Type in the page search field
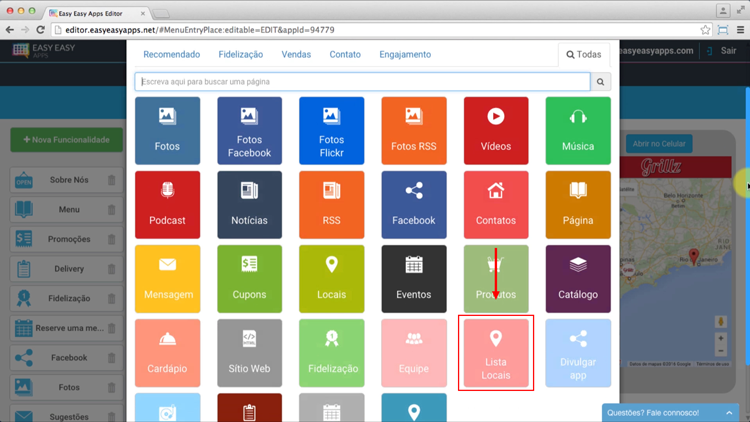The image size is (750, 422). [362, 82]
